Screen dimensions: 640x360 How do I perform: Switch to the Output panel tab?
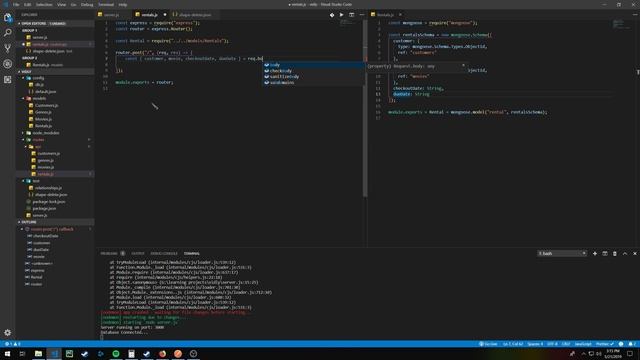pyautogui.click(x=138, y=253)
